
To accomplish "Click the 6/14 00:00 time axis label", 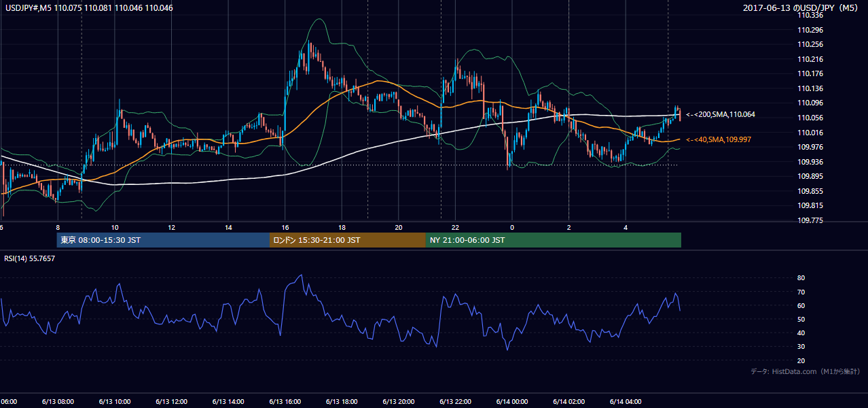I will [512, 401].
